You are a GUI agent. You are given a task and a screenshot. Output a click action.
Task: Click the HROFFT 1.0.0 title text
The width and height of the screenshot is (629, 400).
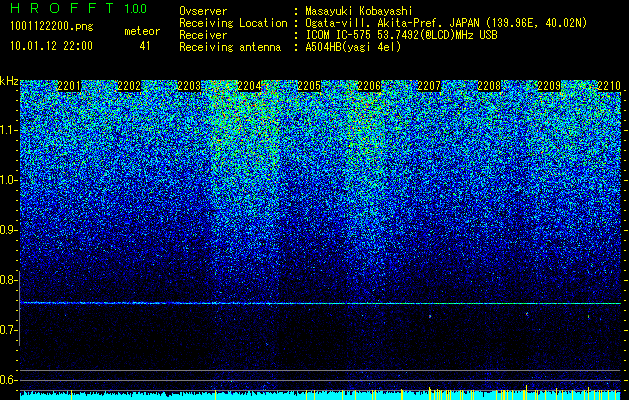[x=79, y=8]
